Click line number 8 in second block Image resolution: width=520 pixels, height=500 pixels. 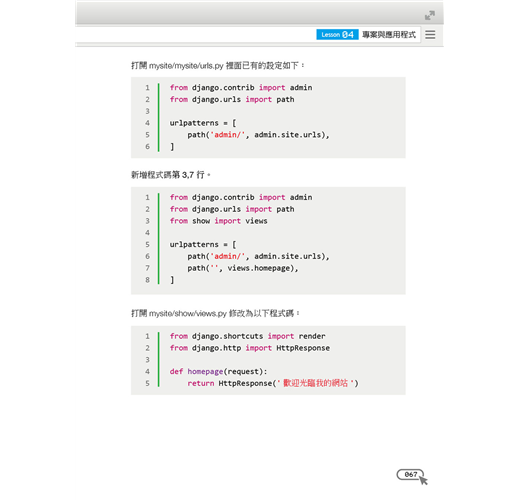tap(147, 280)
